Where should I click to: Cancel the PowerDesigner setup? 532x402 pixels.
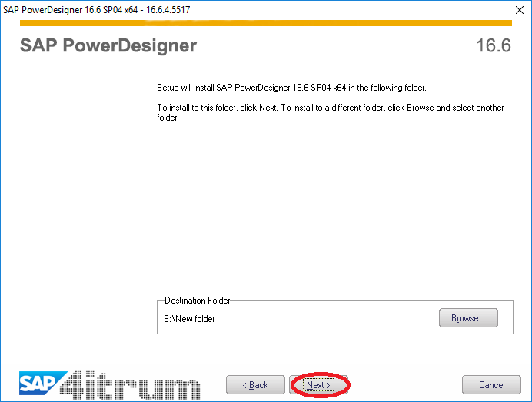pos(491,384)
